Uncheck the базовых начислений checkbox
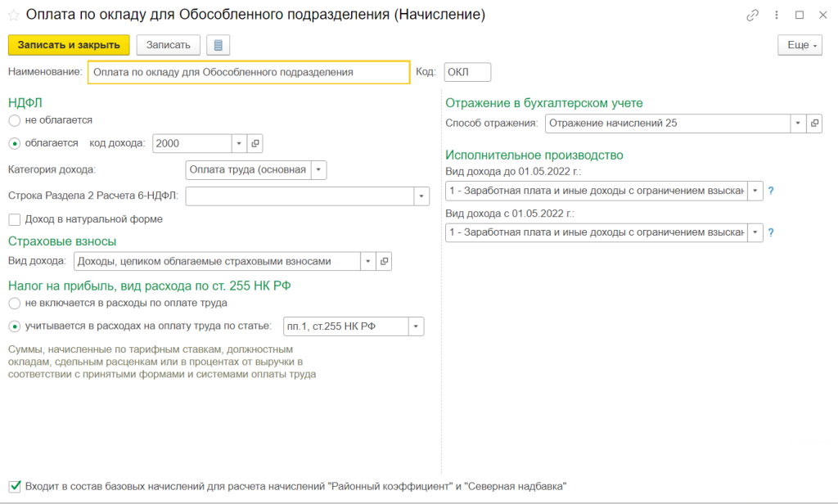838x504 pixels. (14, 486)
